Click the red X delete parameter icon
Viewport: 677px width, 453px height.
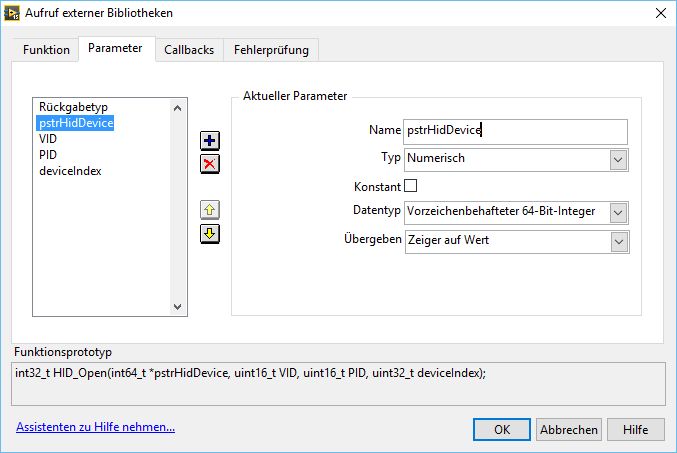coord(210,164)
